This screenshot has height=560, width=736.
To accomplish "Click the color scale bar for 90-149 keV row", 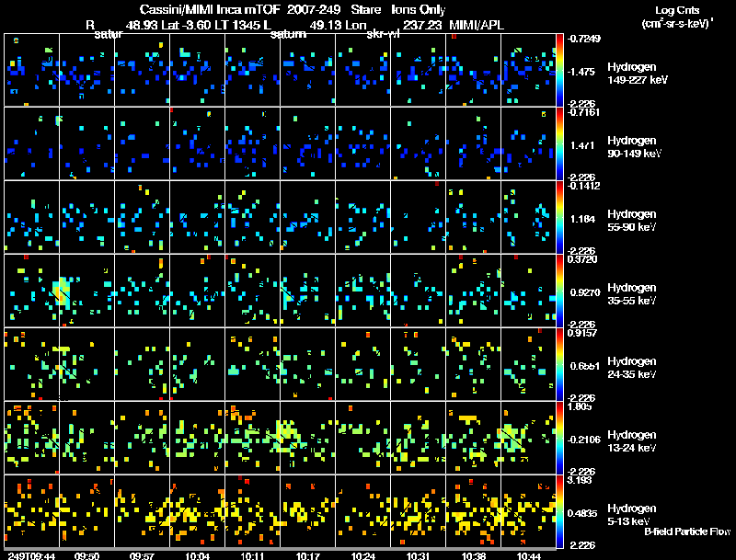I will point(559,143).
